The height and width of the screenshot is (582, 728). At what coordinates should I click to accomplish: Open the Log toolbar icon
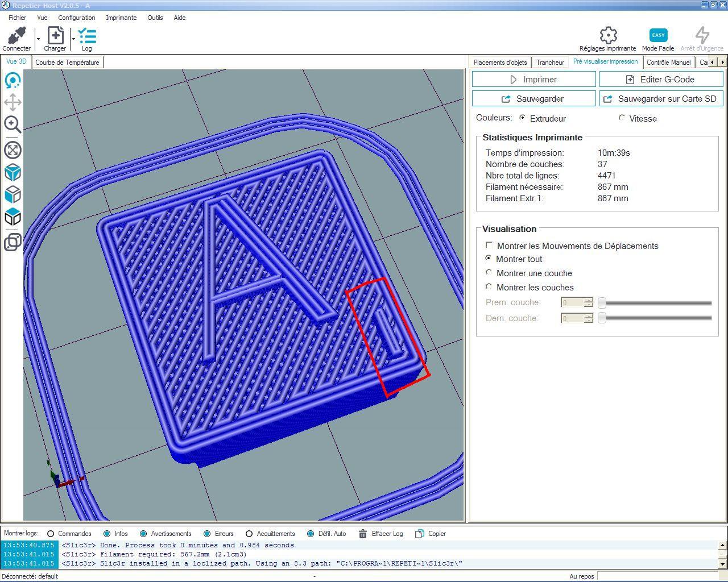point(87,39)
